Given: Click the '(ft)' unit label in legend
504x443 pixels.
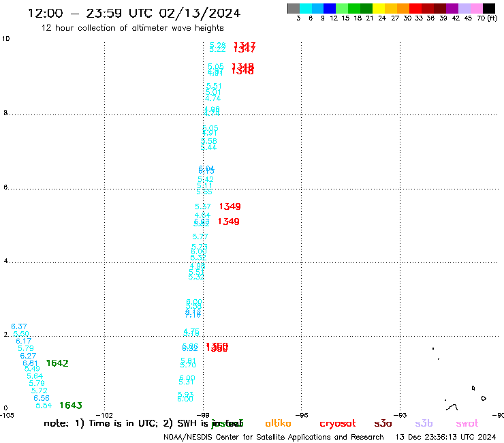Looking at the screenshot, I should pos(492,18).
